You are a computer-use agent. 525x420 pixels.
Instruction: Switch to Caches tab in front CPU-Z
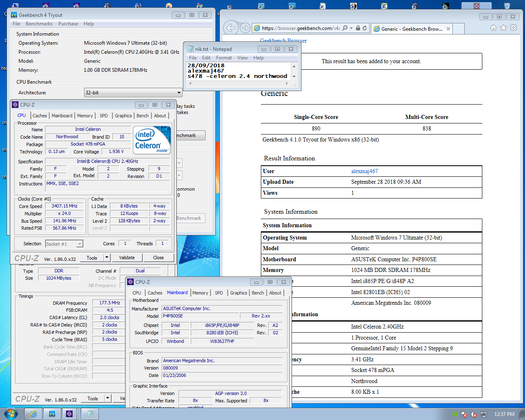point(40,116)
